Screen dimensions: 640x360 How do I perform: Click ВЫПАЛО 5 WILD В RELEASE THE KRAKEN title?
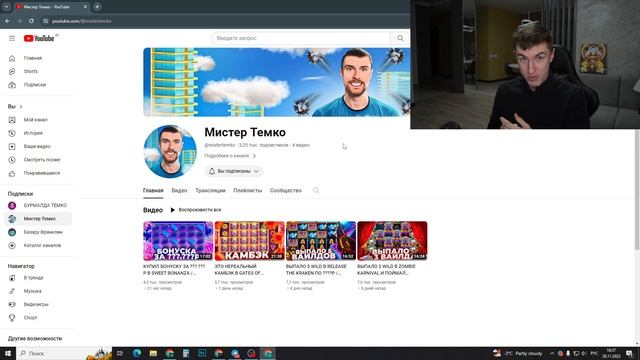point(316,269)
